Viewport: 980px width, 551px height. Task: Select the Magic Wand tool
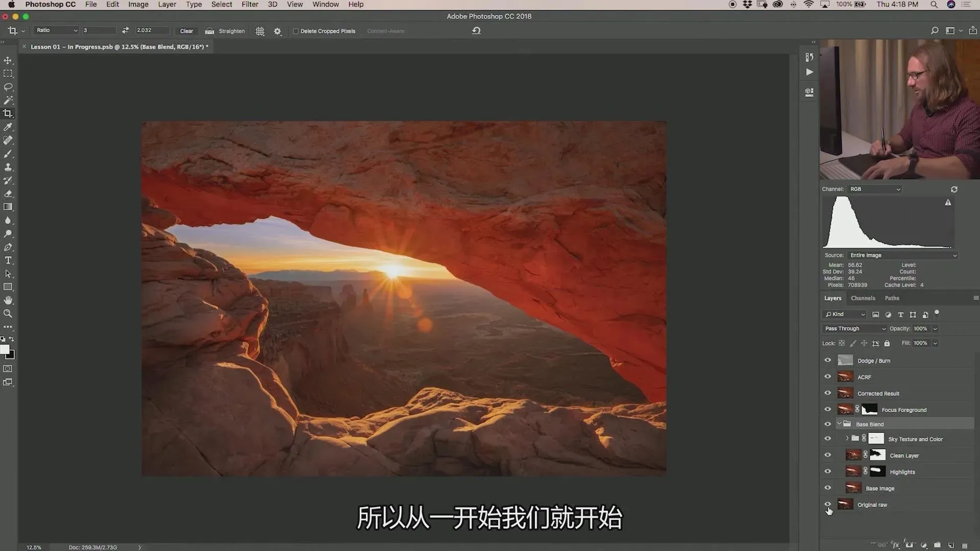(x=8, y=100)
